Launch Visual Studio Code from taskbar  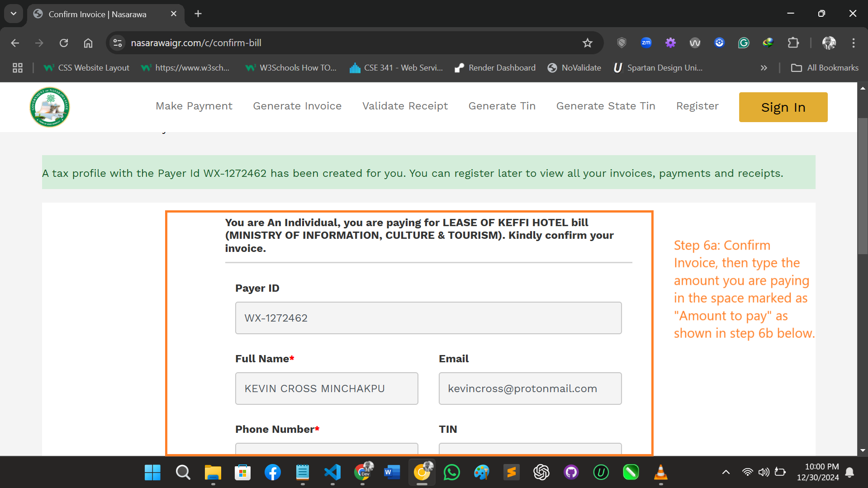coord(332,473)
